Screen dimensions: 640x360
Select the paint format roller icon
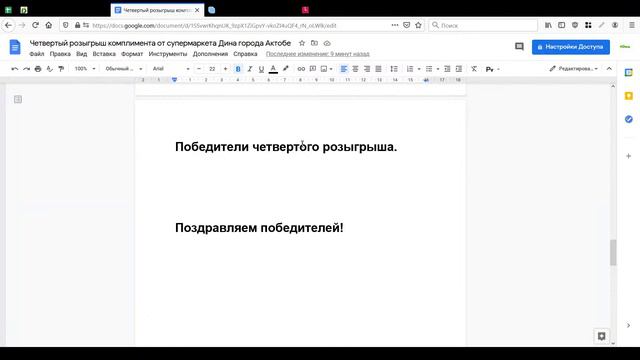61,69
